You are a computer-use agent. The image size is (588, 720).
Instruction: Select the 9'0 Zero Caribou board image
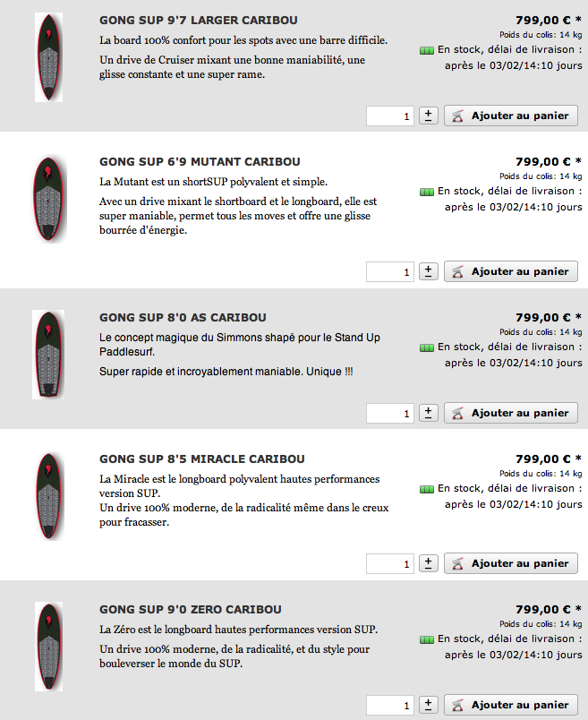click(x=48, y=647)
